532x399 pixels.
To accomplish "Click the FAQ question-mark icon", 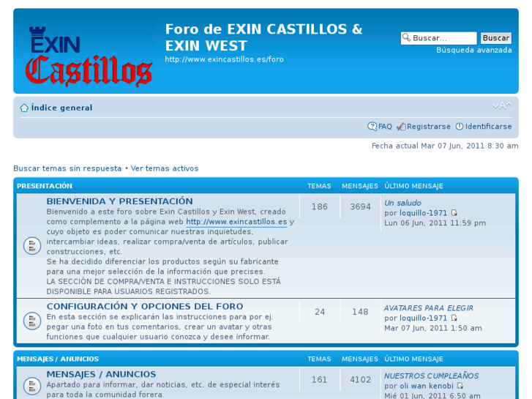I will (x=372, y=127).
